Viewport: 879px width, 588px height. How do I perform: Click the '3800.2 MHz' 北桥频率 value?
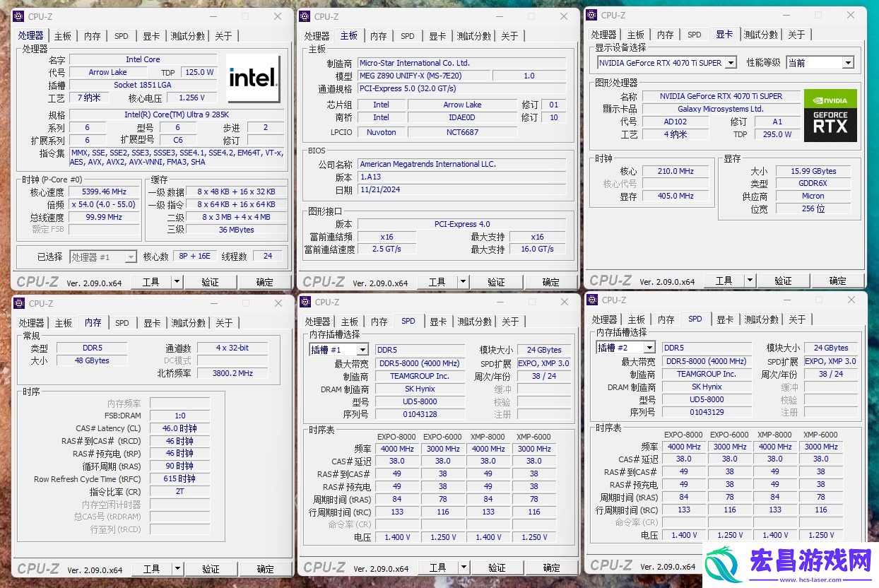pos(233,373)
